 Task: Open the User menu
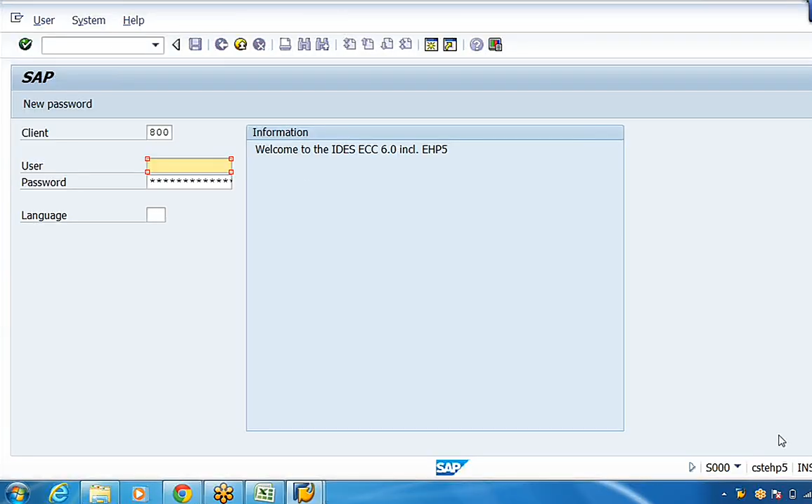pos(44,20)
